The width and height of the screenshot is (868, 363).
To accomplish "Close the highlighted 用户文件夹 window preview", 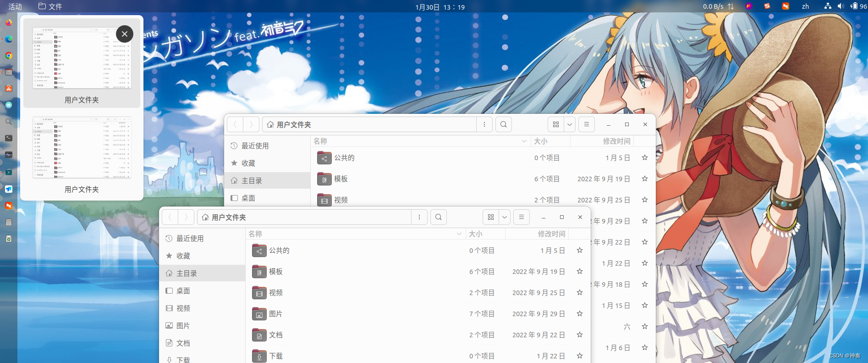I will 125,34.
